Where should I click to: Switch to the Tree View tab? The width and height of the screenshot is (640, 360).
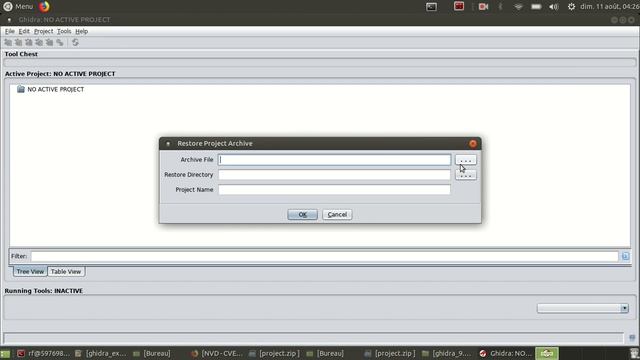tap(30, 271)
